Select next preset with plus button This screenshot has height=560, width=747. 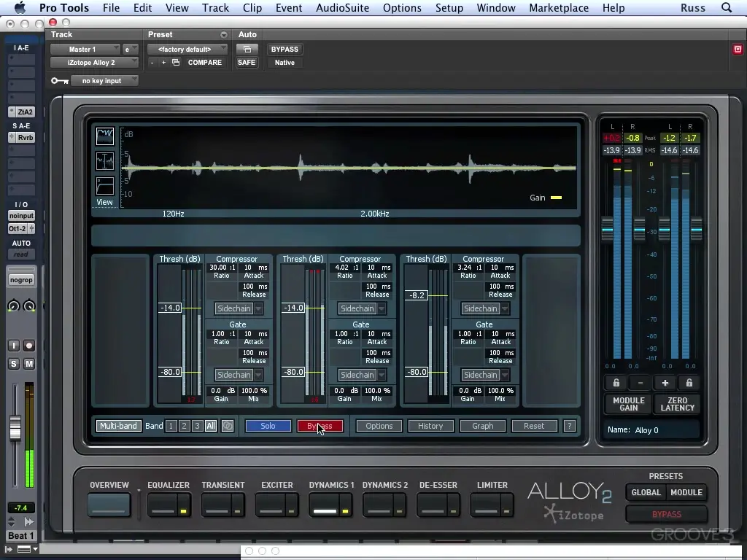tap(163, 63)
